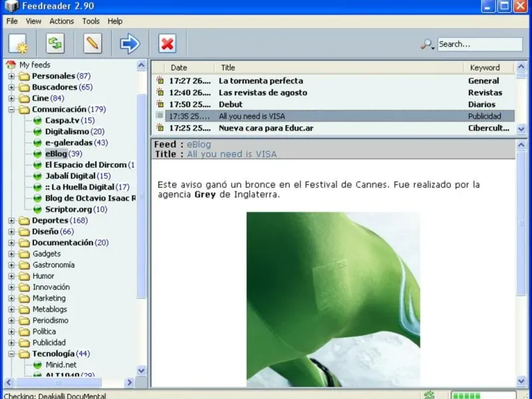532x399 pixels.
Task: Click the Personales folder icon
Action: (24, 76)
